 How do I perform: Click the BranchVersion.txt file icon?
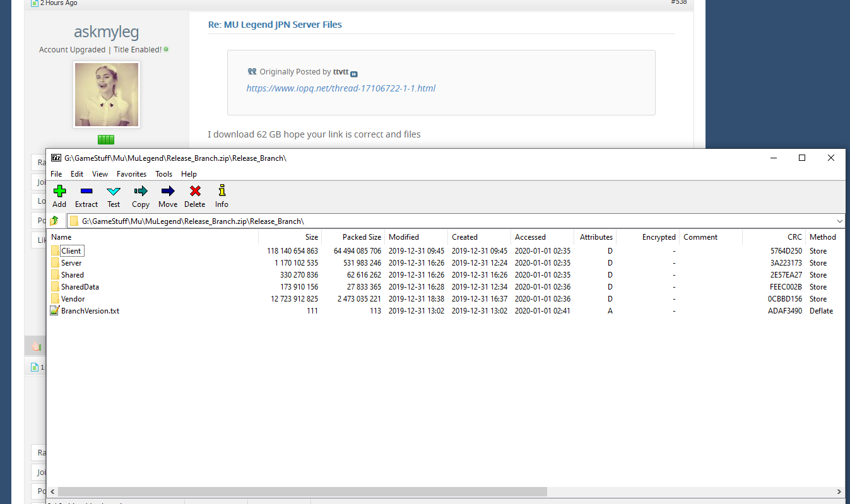click(x=55, y=311)
